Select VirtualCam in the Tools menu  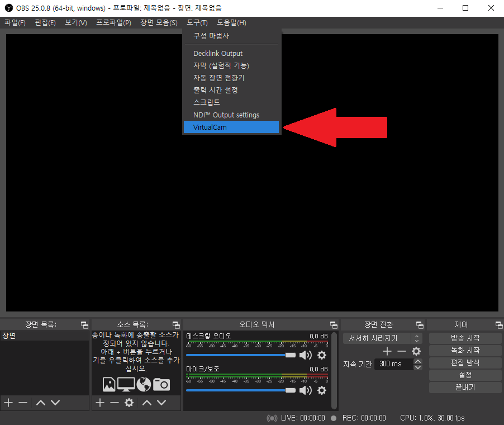(x=231, y=127)
